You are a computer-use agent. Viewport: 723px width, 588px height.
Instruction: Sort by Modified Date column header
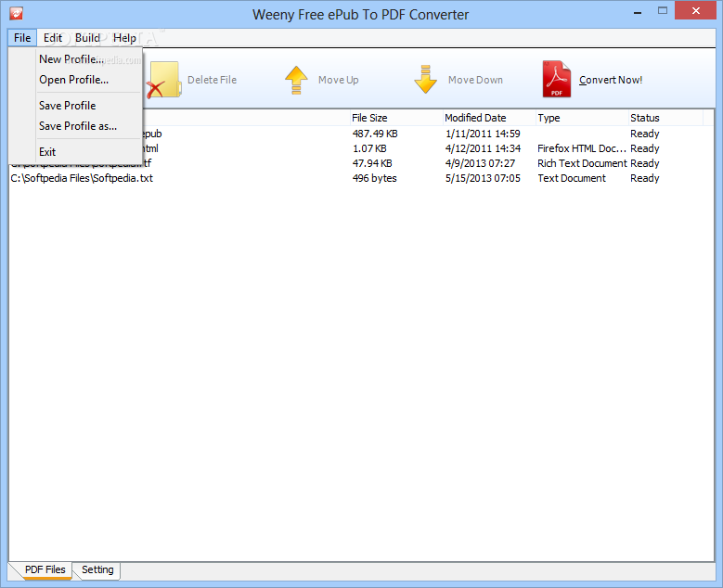pyautogui.click(x=489, y=118)
